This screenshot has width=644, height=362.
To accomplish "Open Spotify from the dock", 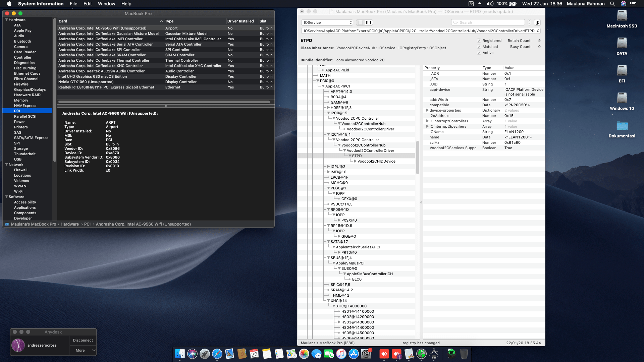I will tap(451, 353).
